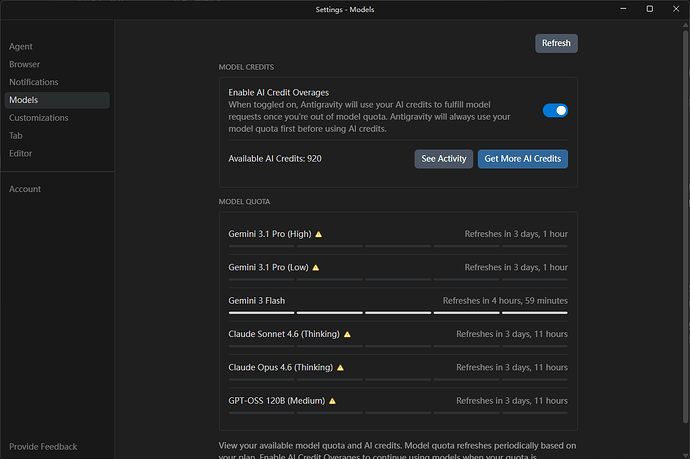Viewport: 690px width, 459px height.
Task: Click the Gemini 3.1 Pro (Low) label
Action: 268,268
